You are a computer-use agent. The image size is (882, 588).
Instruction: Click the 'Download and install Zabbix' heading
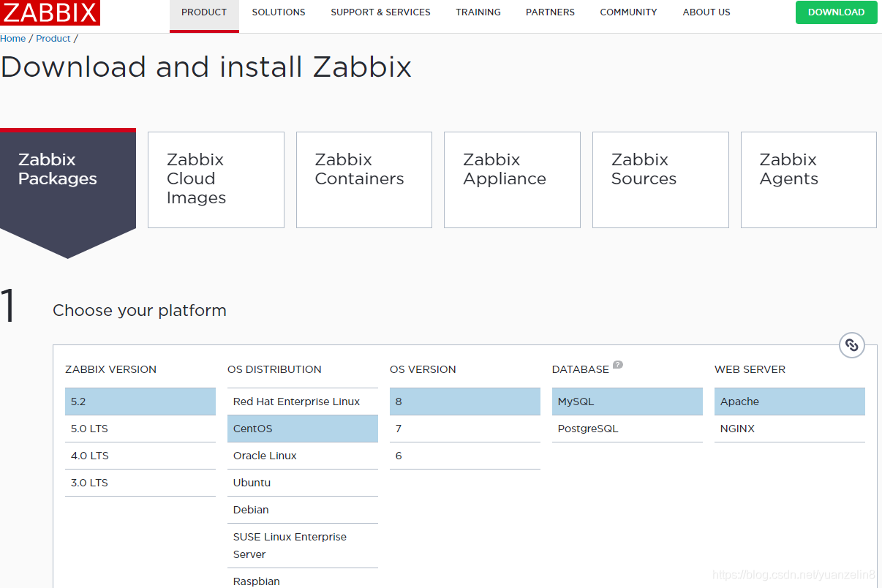[x=206, y=67]
